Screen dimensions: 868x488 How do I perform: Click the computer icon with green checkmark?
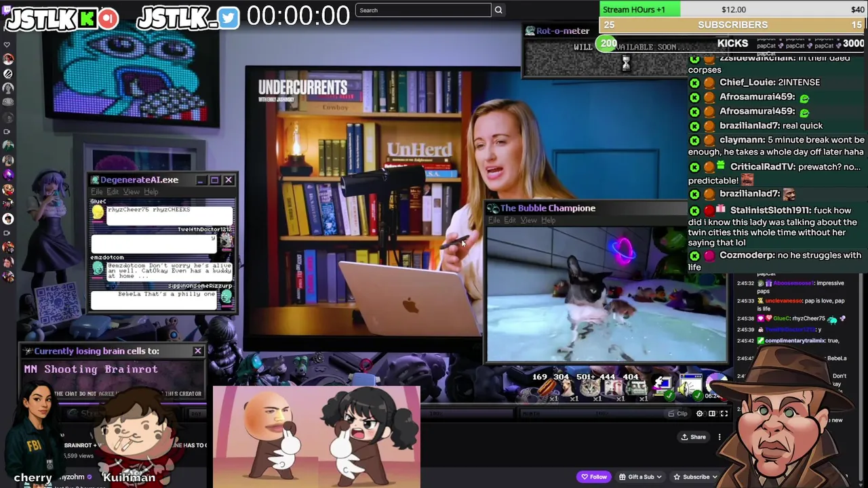(x=663, y=387)
